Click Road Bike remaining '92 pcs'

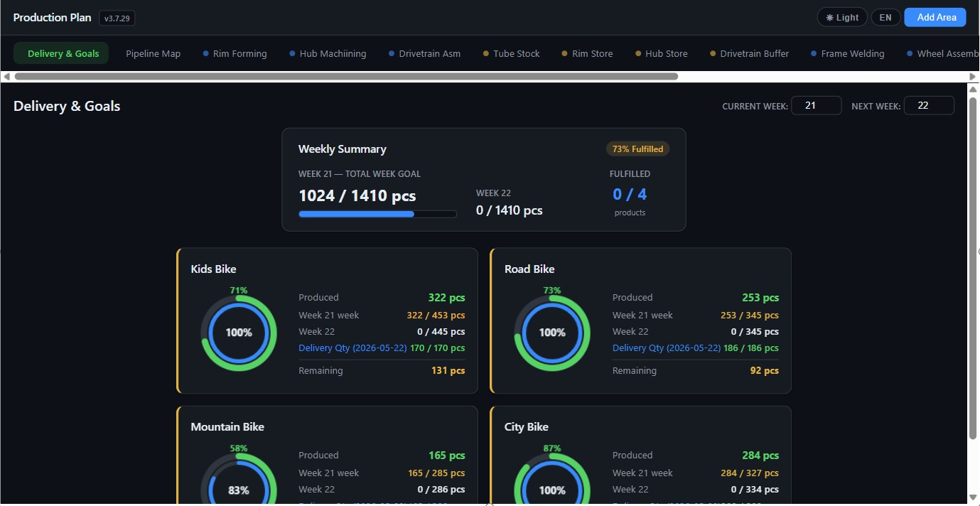pyautogui.click(x=765, y=371)
